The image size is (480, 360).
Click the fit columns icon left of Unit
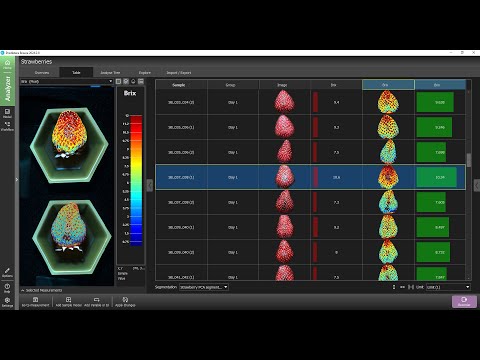coord(411,287)
